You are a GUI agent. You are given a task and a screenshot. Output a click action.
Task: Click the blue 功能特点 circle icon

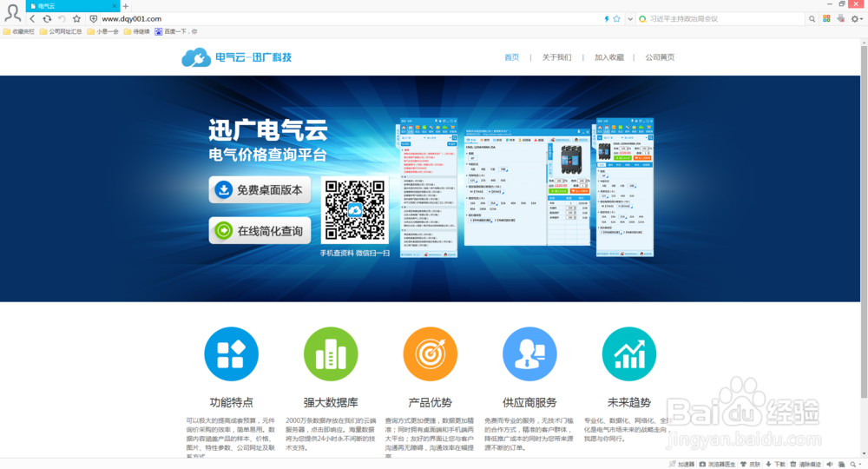coord(232,353)
